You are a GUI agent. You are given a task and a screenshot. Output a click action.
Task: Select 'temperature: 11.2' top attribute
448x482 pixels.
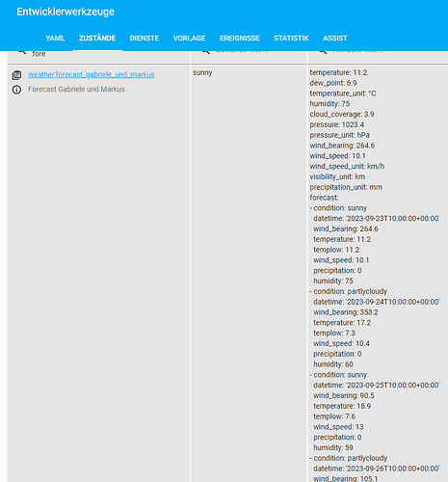pyautogui.click(x=338, y=72)
